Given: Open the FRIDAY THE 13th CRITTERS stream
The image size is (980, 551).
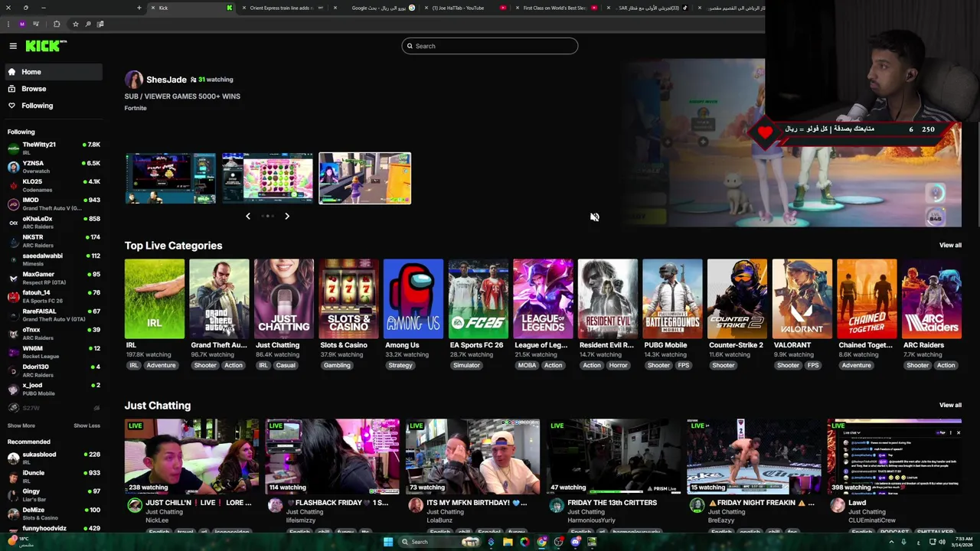Looking at the screenshot, I should (x=613, y=457).
